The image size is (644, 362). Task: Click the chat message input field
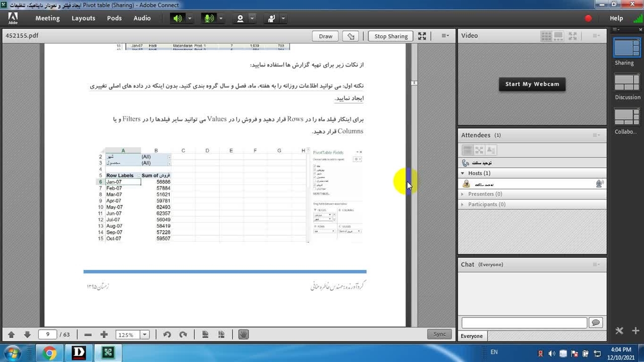pos(524,323)
